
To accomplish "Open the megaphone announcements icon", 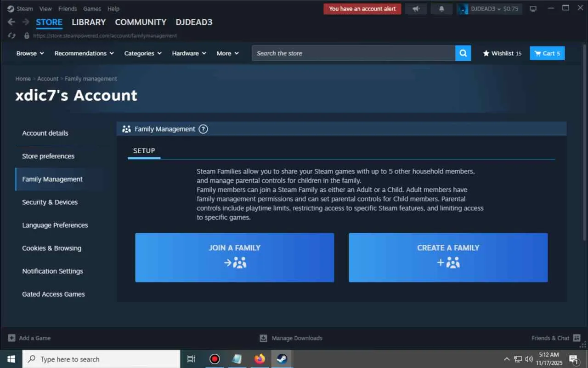I will [416, 9].
